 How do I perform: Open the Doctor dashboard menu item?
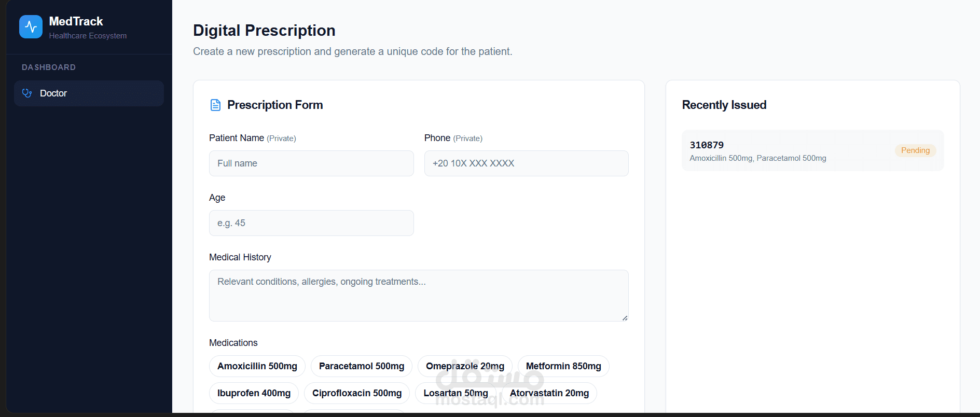(x=89, y=93)
